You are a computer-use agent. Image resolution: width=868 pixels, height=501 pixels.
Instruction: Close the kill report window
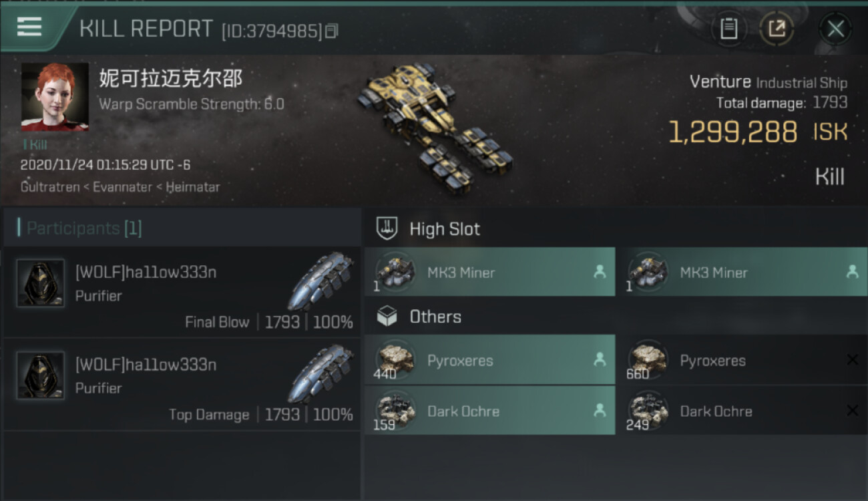pyautogui.click(x=835, y=29)
